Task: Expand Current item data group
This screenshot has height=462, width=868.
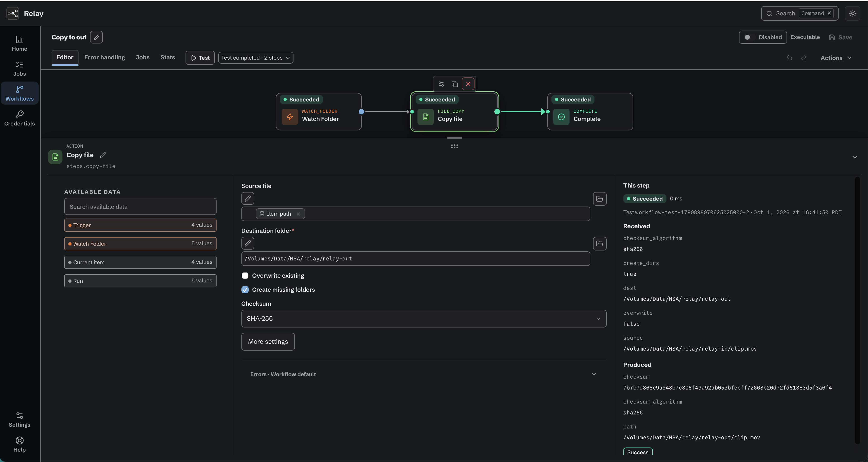Action: coord(140,262)
